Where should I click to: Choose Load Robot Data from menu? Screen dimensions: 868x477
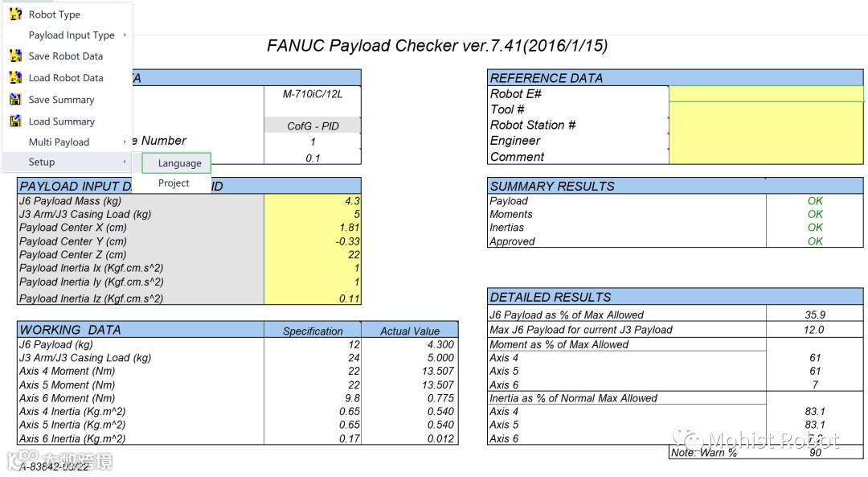tap(66, 77)
